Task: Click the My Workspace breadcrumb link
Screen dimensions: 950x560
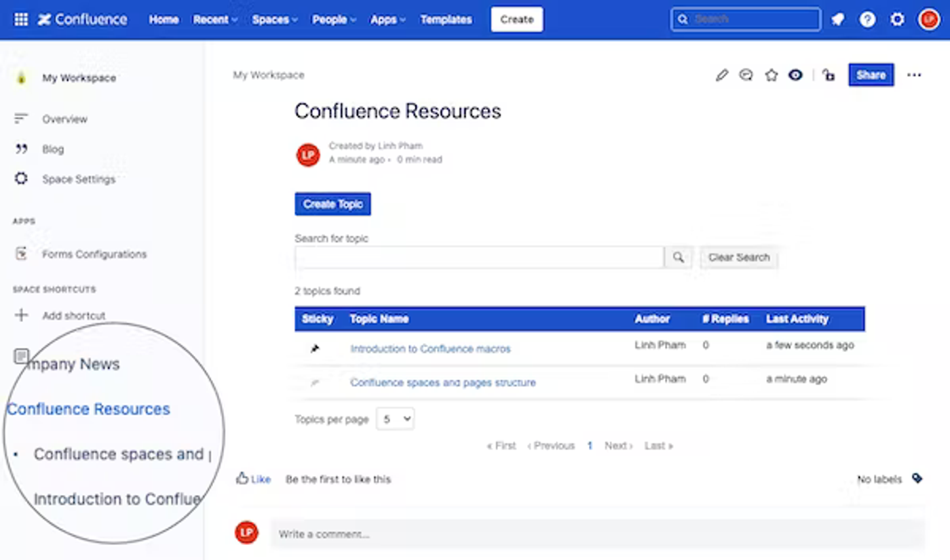Action: pos(269,75)
